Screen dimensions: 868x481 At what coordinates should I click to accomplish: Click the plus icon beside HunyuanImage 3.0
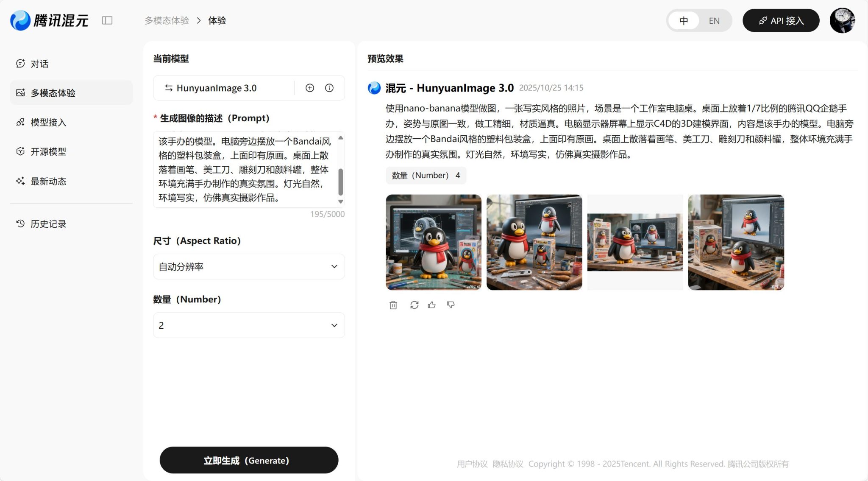click(x=310, y=88)
